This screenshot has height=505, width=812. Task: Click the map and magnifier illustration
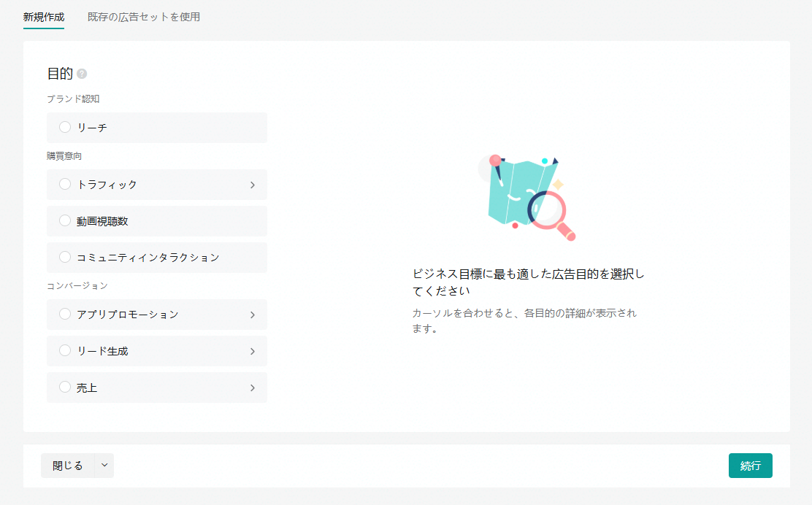pos(526,196)
